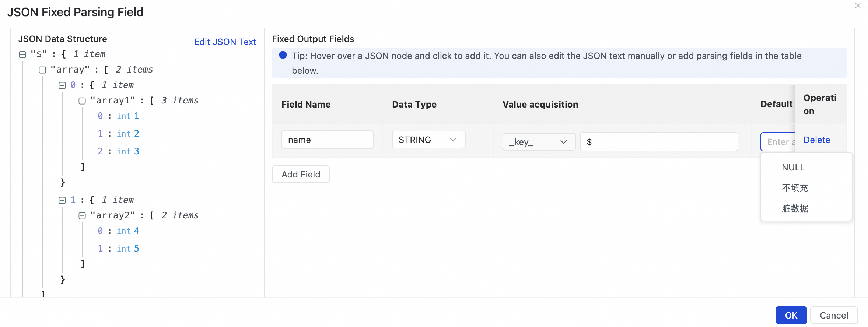
Task: Collapse array index 0 object node
Action: coord(62,85)
